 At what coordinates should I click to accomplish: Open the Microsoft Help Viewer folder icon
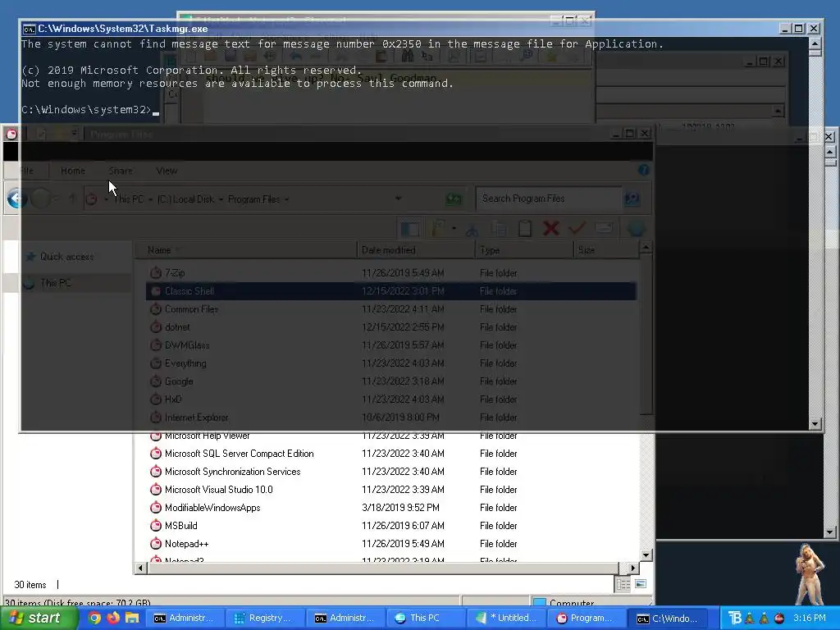click(155, 436)
